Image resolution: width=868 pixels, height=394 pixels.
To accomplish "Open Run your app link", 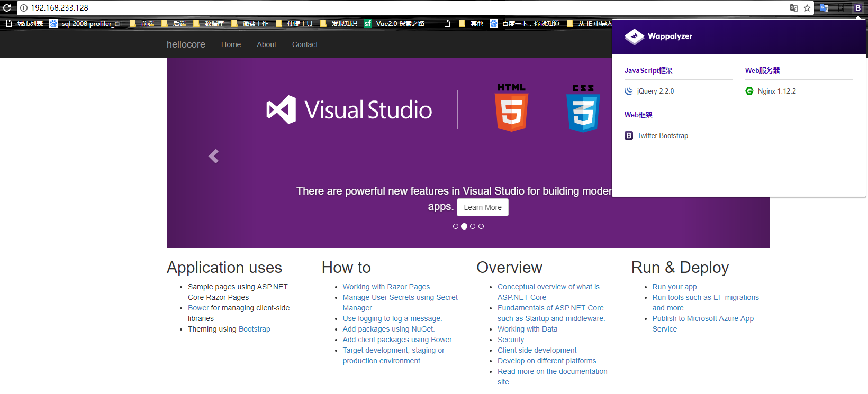I will tap(674, 287).
